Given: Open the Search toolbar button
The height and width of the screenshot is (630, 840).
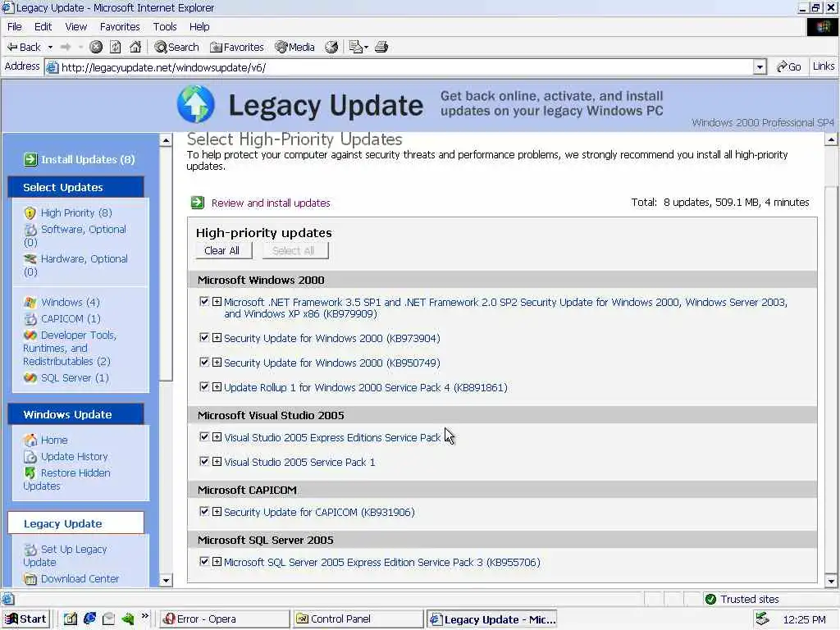Looking at the screenshot, I should [x=177, y=47].
